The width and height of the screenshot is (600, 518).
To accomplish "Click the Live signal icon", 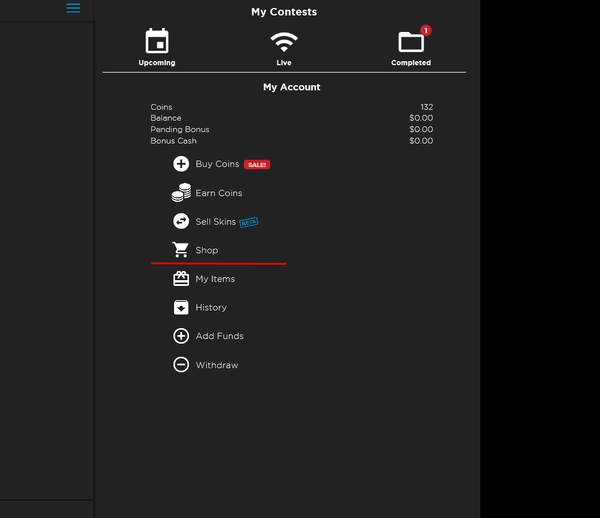I will (x=284, y=42).
